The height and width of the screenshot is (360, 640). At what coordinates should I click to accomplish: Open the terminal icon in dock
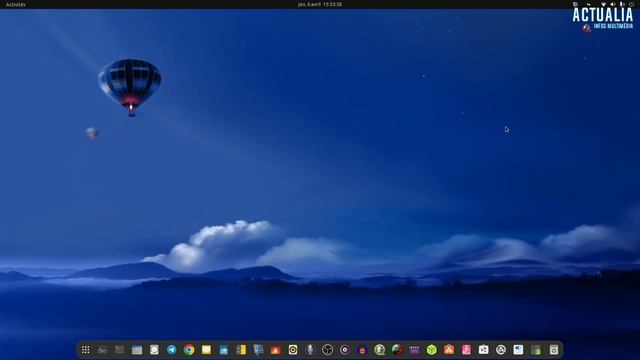click(x=120, y=350)
